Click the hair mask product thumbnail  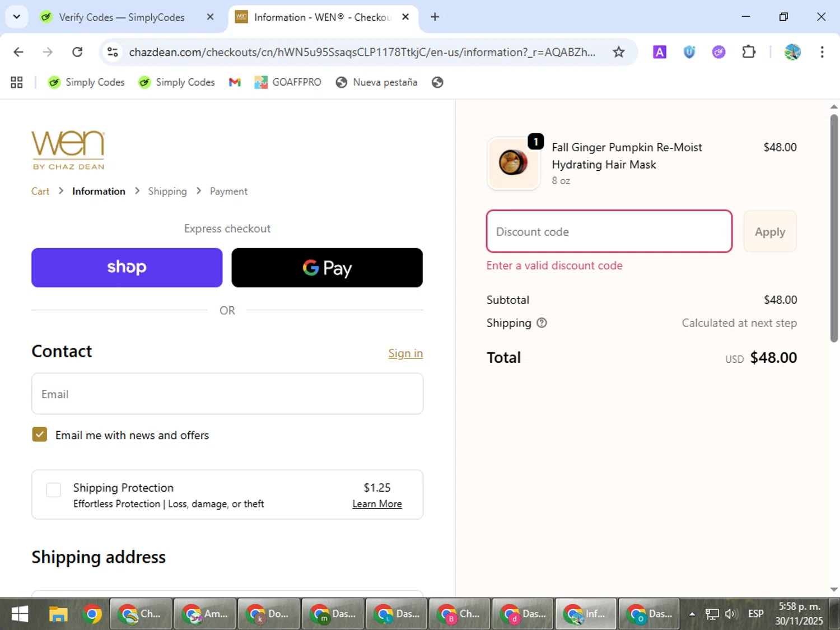point(514,164)
